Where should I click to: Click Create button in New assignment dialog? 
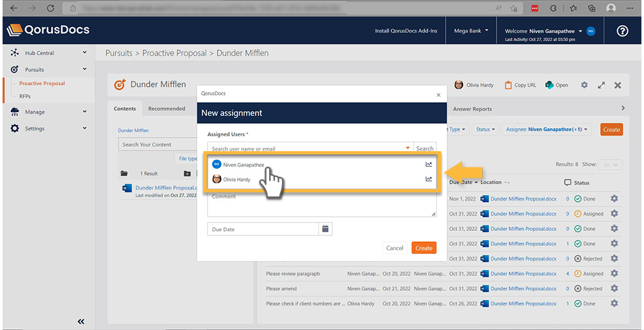[x=424, y=248]
